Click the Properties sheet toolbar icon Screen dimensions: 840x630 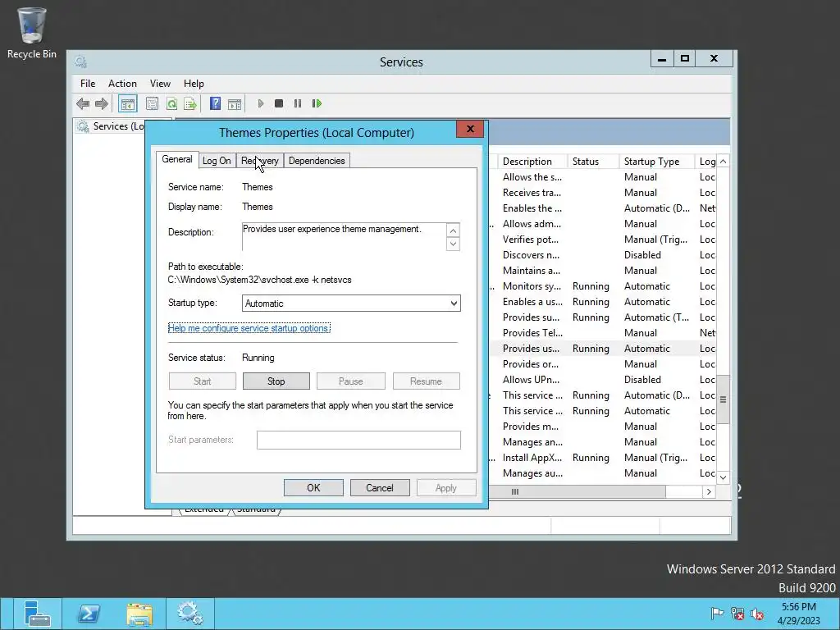152,103
